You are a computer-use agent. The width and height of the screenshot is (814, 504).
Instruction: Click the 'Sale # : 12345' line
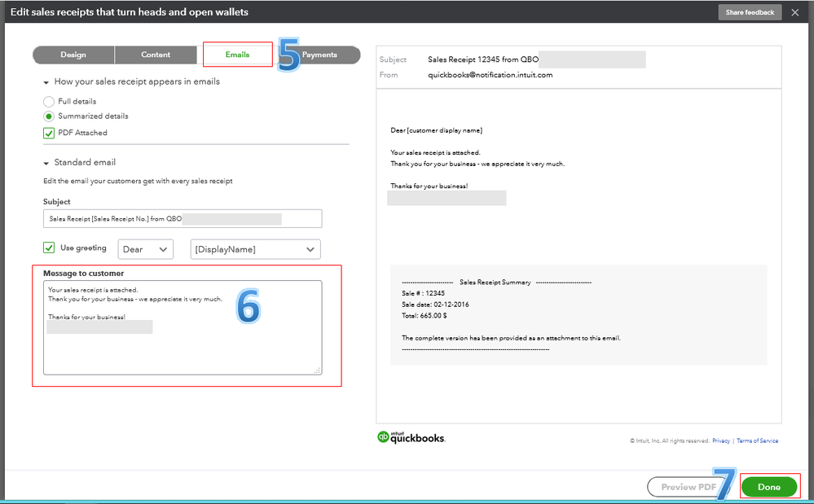[423, 293]
